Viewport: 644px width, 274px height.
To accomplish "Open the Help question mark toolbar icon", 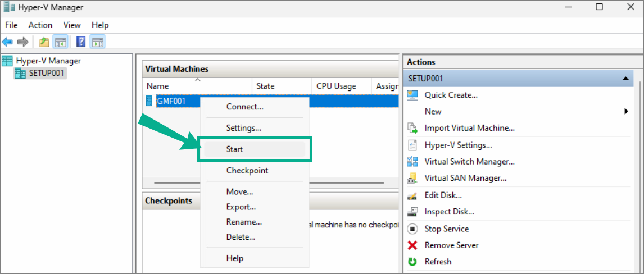I will (x=81, y=42).
